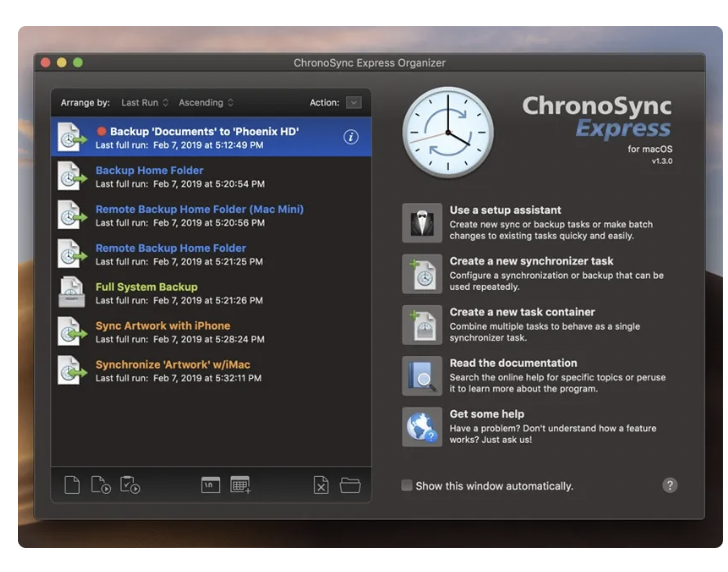Select the Full System Backup task
Screen dimensions: 728x572
[x=146, y=287]
